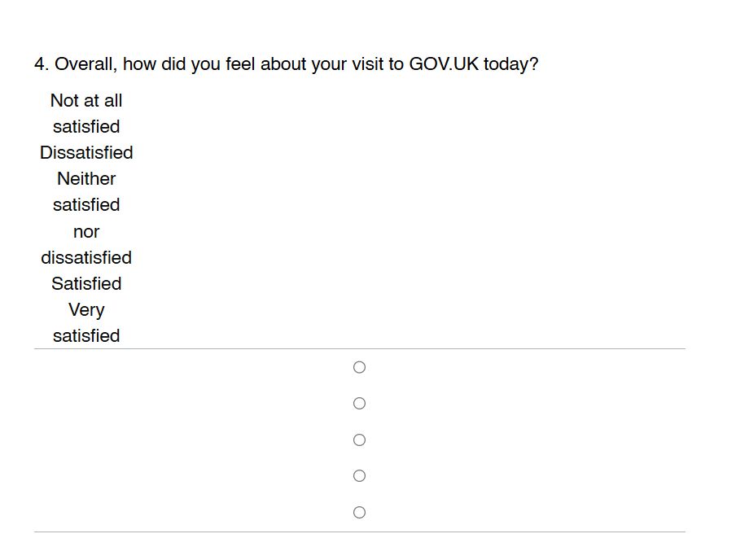Click the question number "4."
The width and height of the screenshot is (736, 560).
tap(42, 64)
